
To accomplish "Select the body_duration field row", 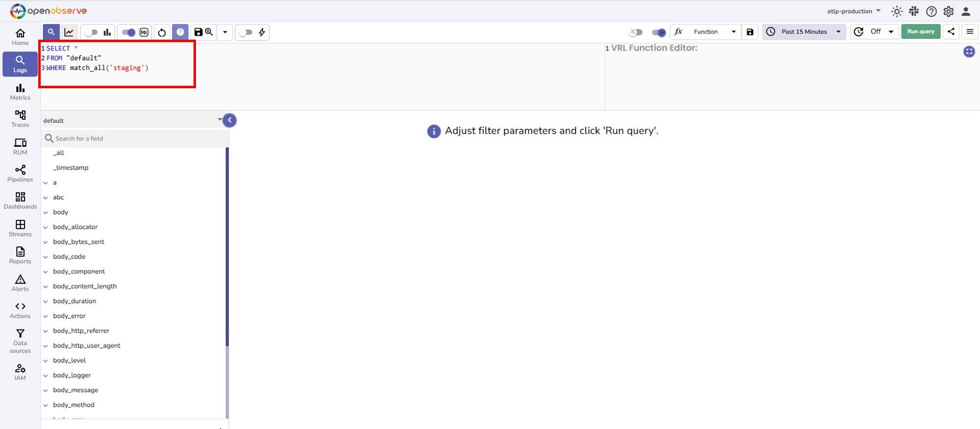I will (133, 301).
